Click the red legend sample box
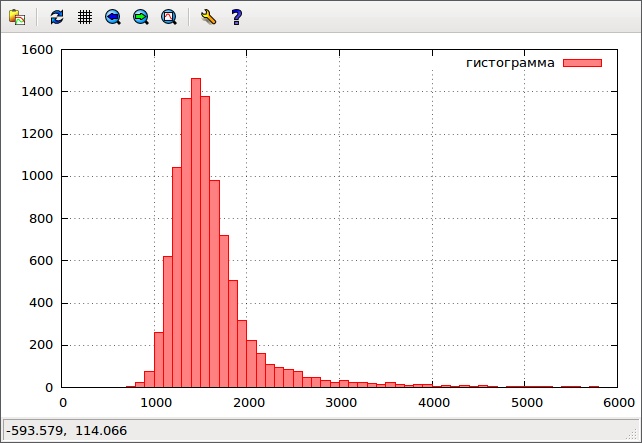This screenshot has height=443, width=642. pyautogui.click(x=582, y=63)
